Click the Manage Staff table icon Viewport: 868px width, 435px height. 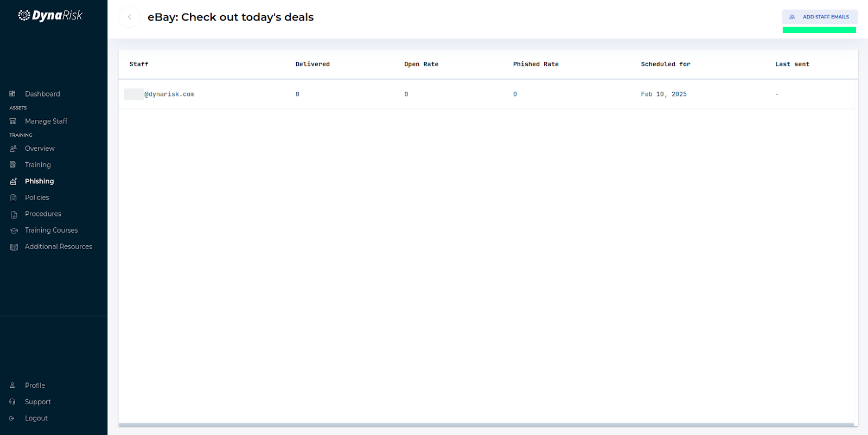(12, 121)
